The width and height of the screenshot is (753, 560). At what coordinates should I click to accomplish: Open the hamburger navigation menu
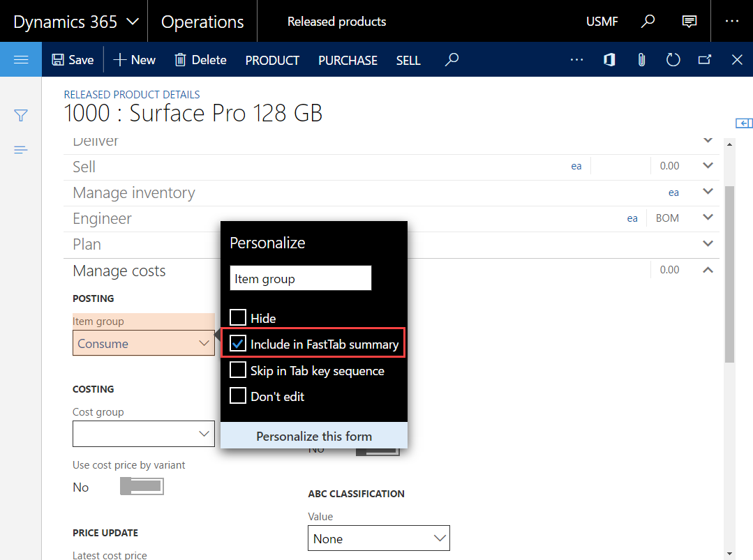20,60
